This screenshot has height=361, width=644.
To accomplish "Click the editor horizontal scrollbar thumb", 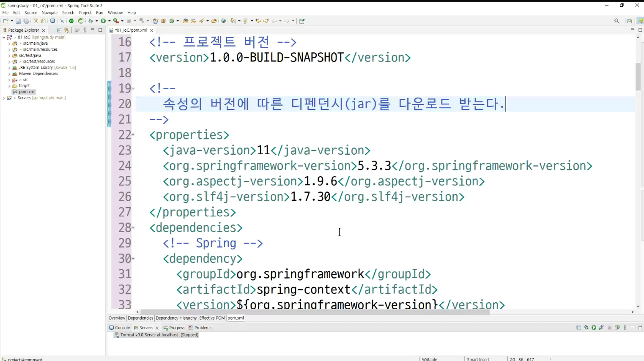I will [315, 312].
